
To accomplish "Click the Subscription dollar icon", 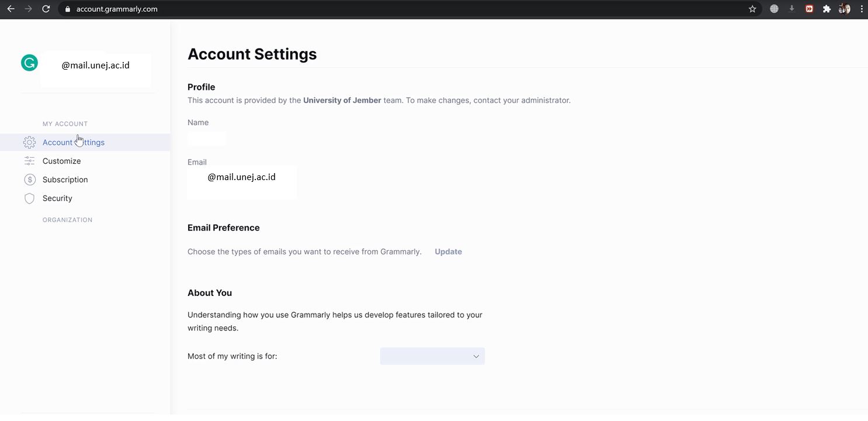I will pos(30,180).
